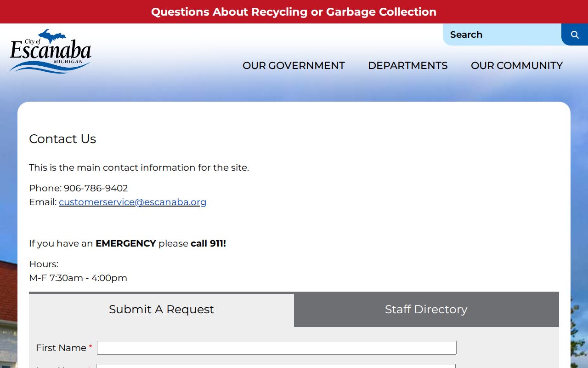Open the Our Government menu
588x368 pixels.
[294, 65]
